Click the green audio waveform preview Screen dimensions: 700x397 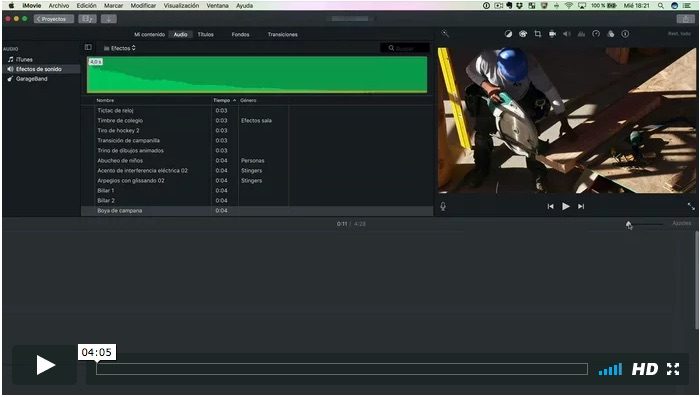click(x=257, y=75)
